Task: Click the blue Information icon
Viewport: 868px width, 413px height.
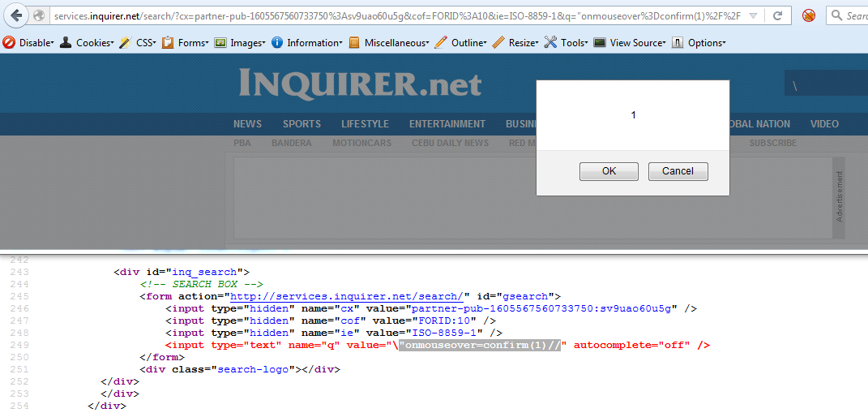Action: point(277,43)
